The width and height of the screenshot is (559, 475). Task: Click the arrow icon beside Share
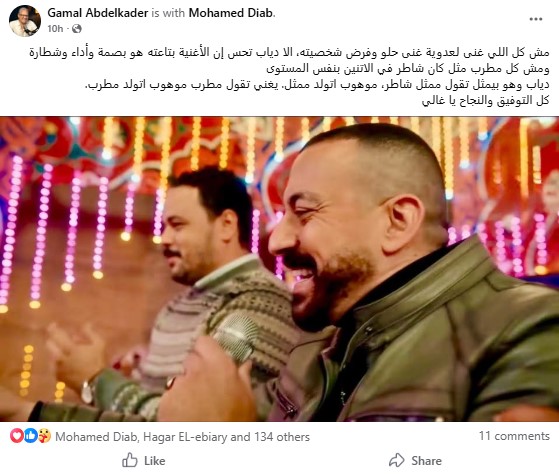pos(396,460)
